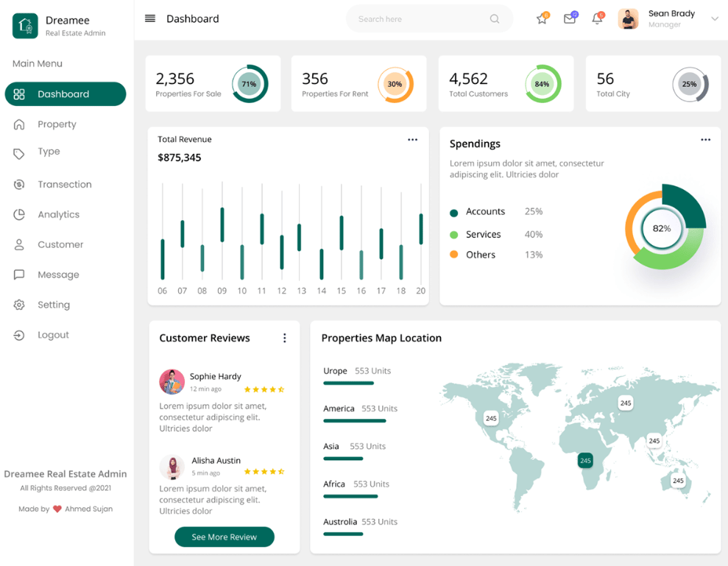Click the revenue bar for day 15
The width and height of the screenshot is (728, 566).
(x=342, y=233)
